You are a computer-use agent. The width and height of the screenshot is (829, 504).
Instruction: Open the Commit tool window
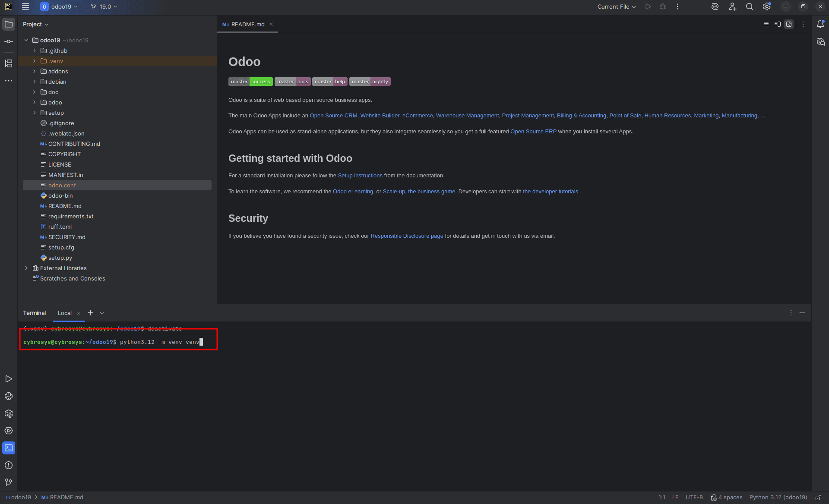coord(9,41)
